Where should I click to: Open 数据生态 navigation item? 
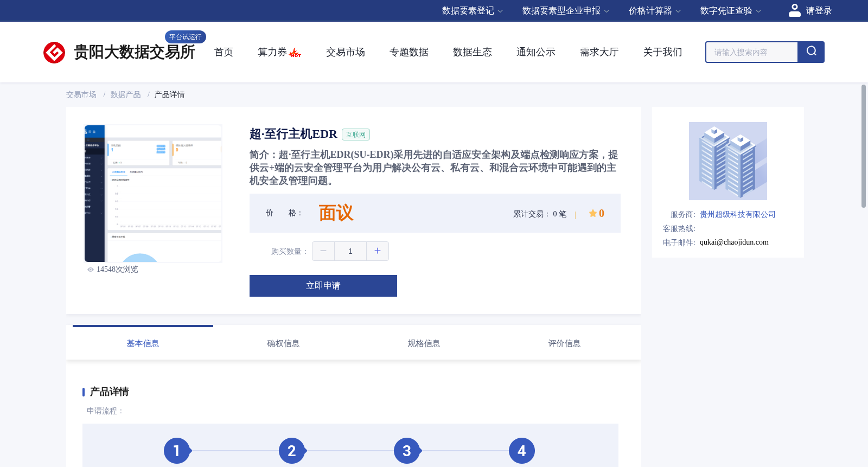coord(473,52)
